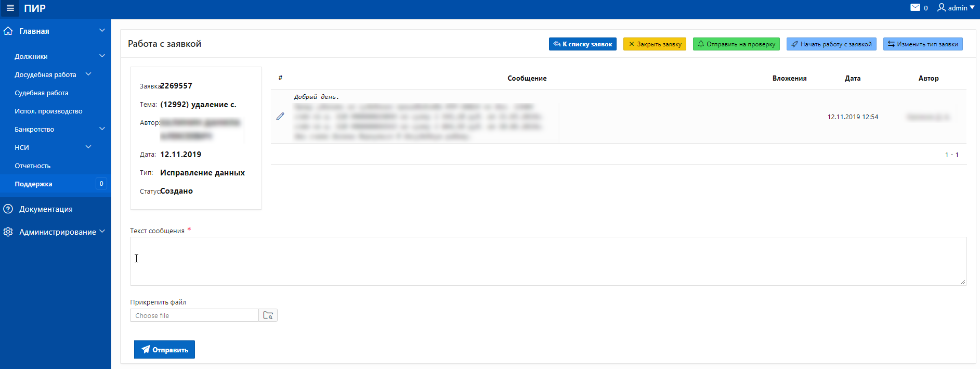Click the Автор column header

tap(929, 78)
